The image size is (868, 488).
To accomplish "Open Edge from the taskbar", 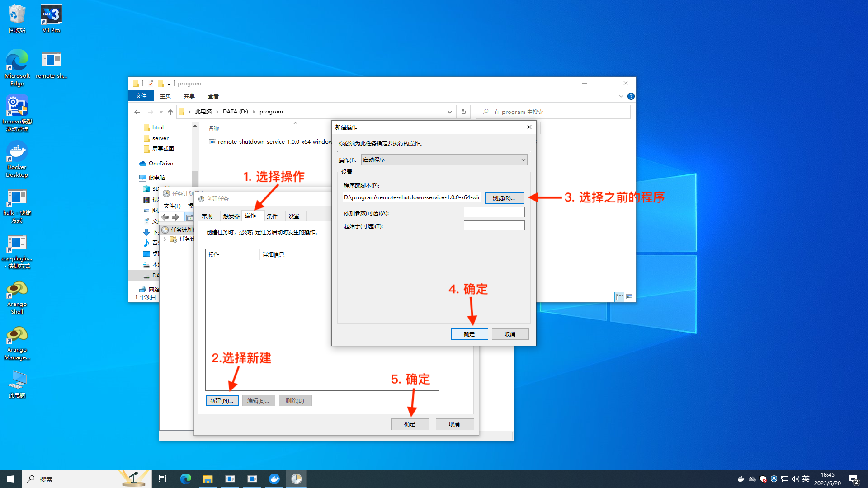I will pyautogui.click(x=186, y=479).
